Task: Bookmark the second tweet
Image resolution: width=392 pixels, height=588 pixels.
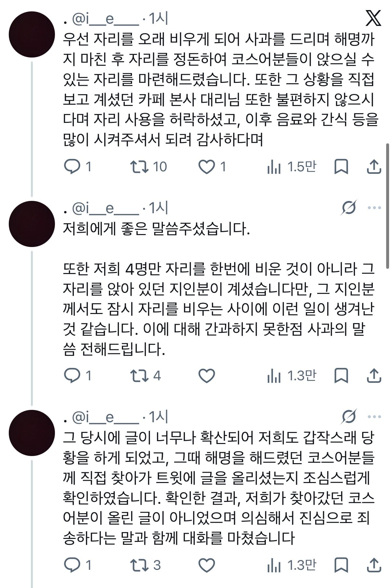Action: pyautogui.click(x=341, y=376)
